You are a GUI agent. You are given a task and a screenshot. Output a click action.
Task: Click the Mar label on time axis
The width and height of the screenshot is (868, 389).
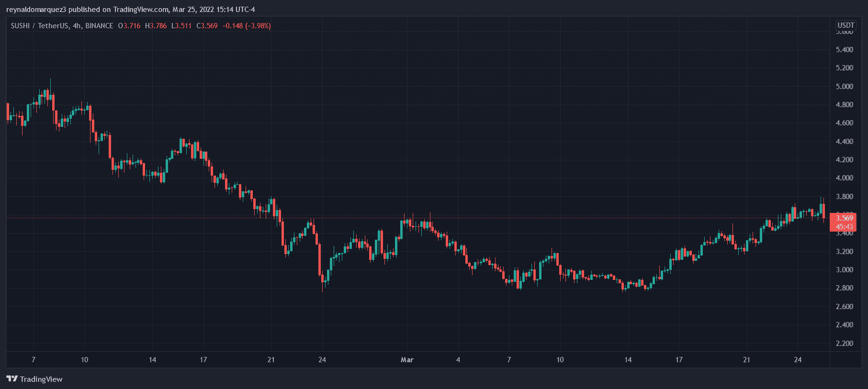(407, 360)
